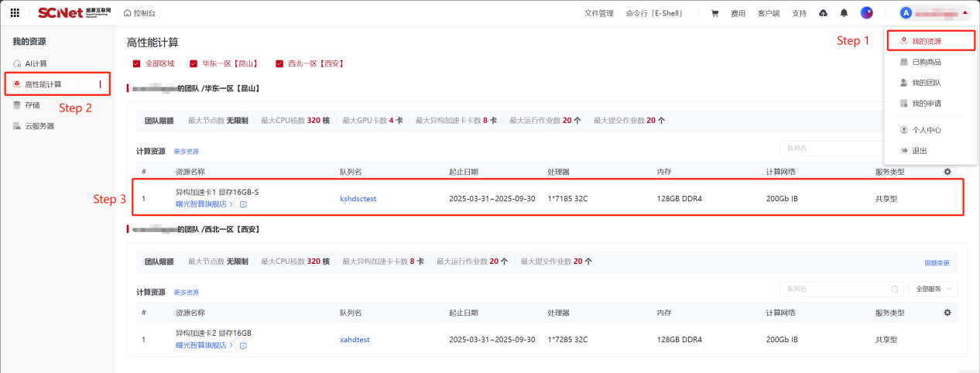Open the cloud upload icon
The image size is (980, 373).
823,13
